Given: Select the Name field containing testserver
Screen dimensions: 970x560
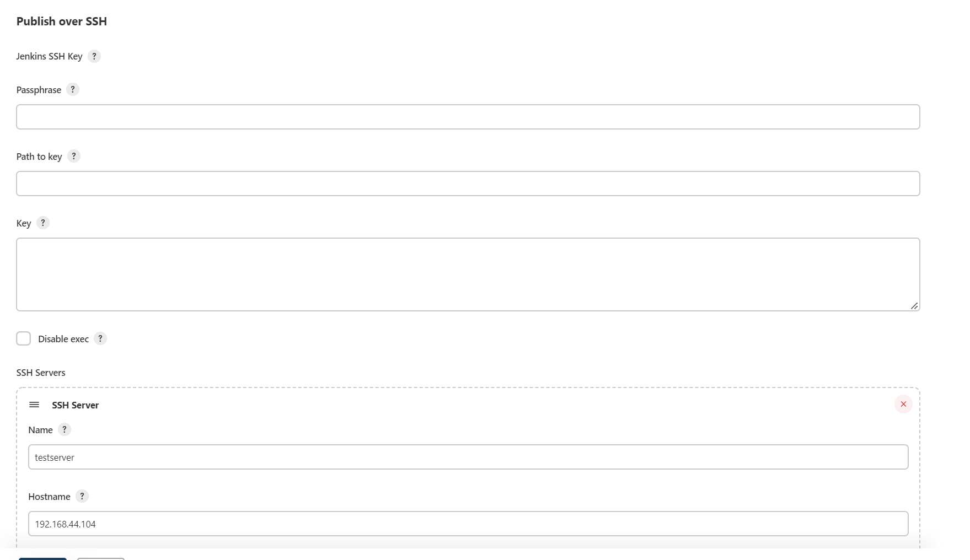Looking at the screenshot, I should tap(468, 457).
